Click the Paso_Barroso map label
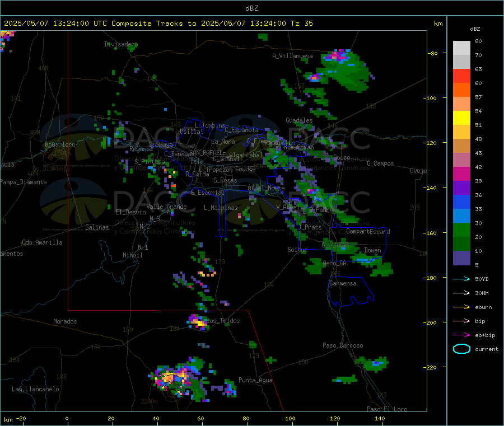Screen dimensions: 504x426 point(343,345)
